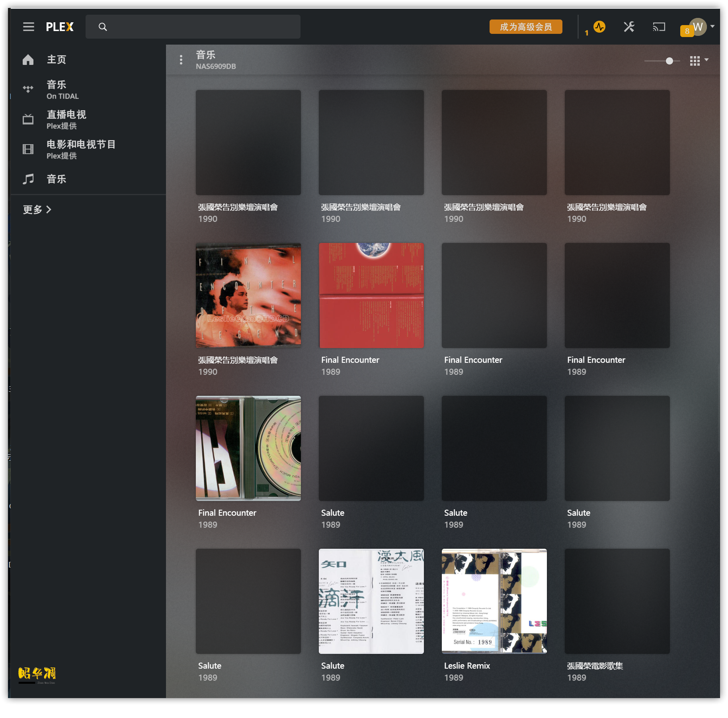Click the film strip Movies icon
Screen dimensions: 728x718
tap(28, 149)
